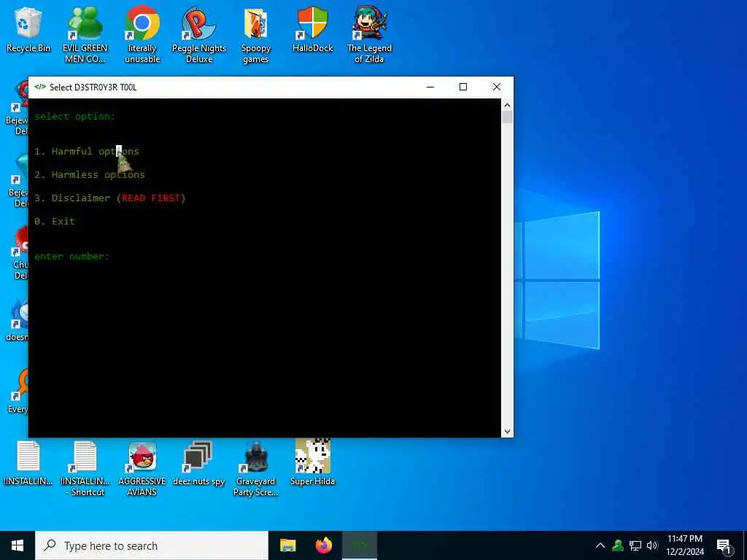Click the '0. Exit' line
Viewport: 747px width, 560px height.
pos(55,222)
